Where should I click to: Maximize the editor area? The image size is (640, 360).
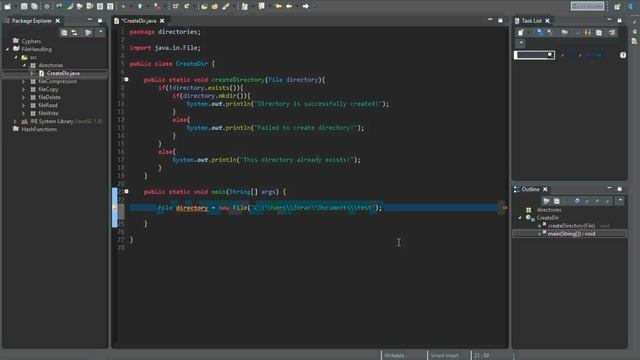click(x=500, y=20)
